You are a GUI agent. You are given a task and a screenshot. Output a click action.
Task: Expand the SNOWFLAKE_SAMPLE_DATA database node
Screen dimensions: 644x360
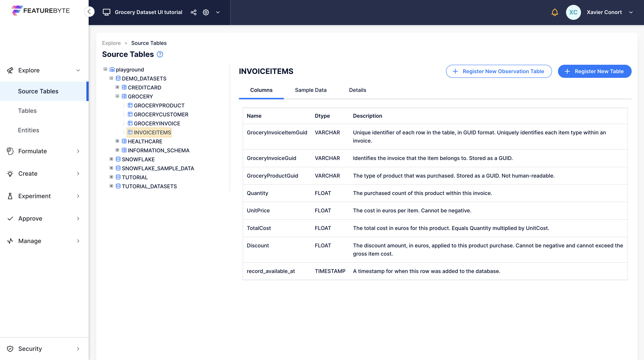111,168
